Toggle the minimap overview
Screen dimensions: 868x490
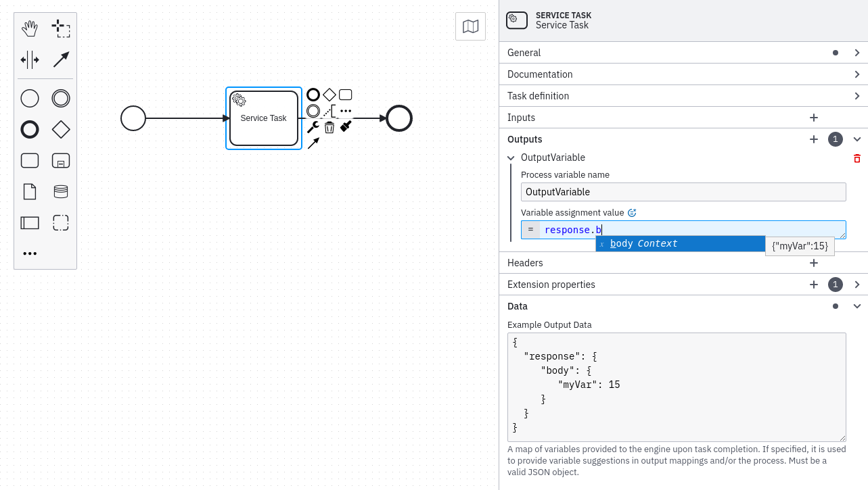coord(470,26)
